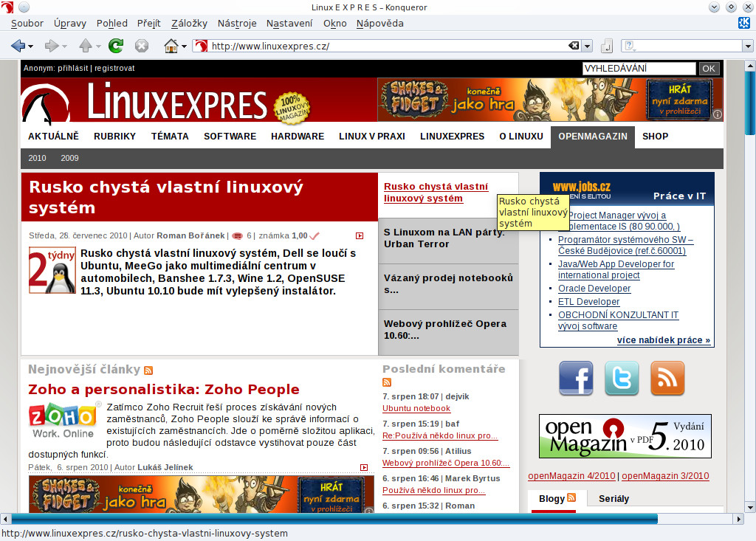756x541 pixels.
Task: Open the Nástroje menu
Action: coord(237,23)
